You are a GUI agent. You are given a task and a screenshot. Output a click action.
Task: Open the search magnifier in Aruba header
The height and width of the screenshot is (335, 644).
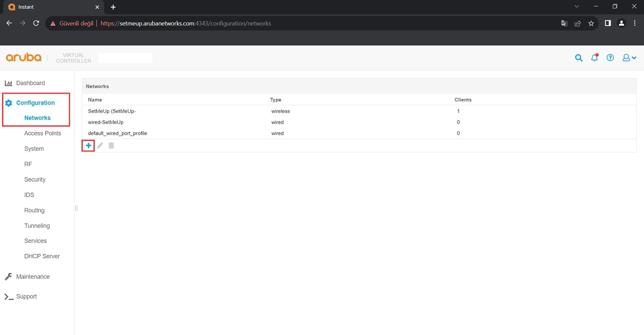tap(579, 58)
